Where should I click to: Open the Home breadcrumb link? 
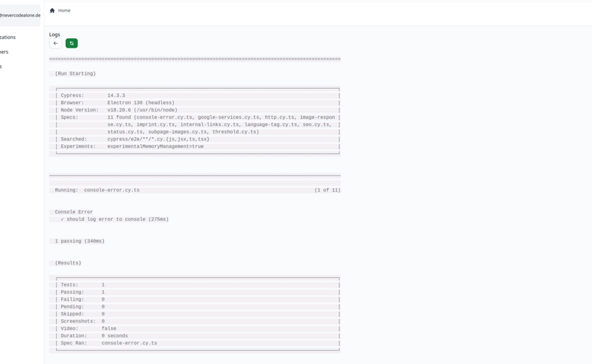click(x=64, y=10)
